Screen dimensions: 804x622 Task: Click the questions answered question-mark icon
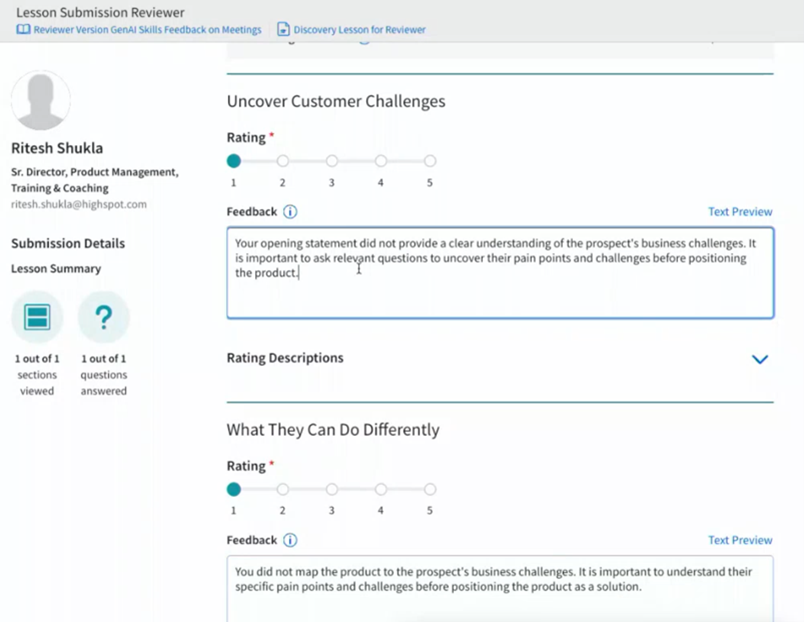coord(103,318)
